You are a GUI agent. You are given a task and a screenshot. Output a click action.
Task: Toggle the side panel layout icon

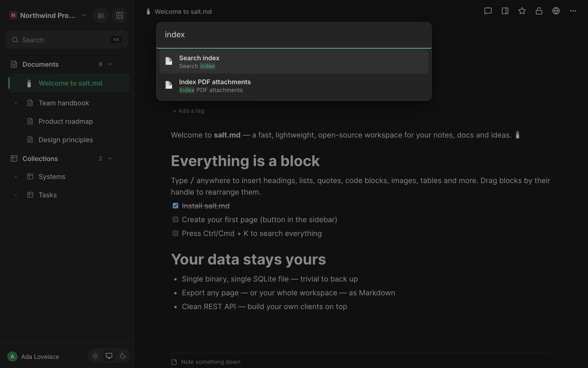click(x=505, y=11)
